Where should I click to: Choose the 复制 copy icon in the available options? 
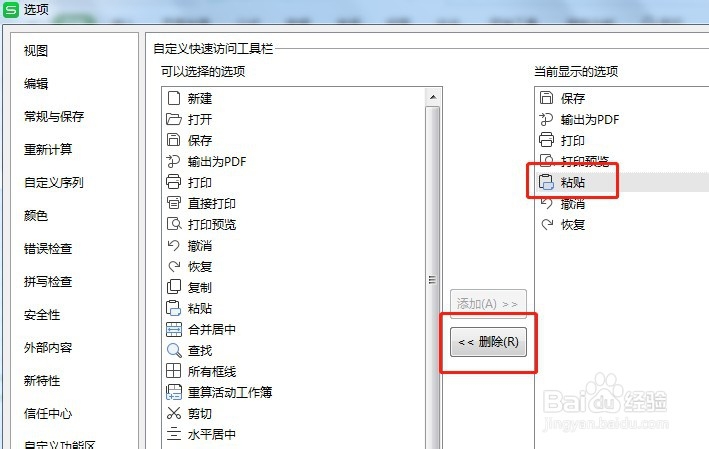tap(174, 287)
